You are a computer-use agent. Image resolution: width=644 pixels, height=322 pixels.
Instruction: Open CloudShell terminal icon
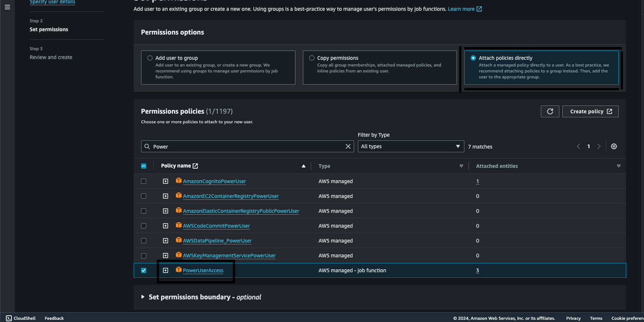(x=9, y=318)
